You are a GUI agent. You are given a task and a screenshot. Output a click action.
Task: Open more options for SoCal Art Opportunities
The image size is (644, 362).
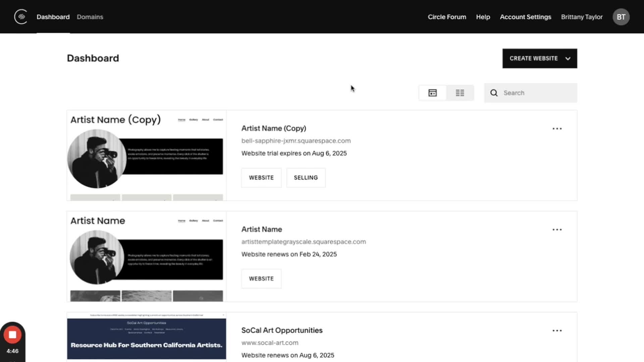557,330
